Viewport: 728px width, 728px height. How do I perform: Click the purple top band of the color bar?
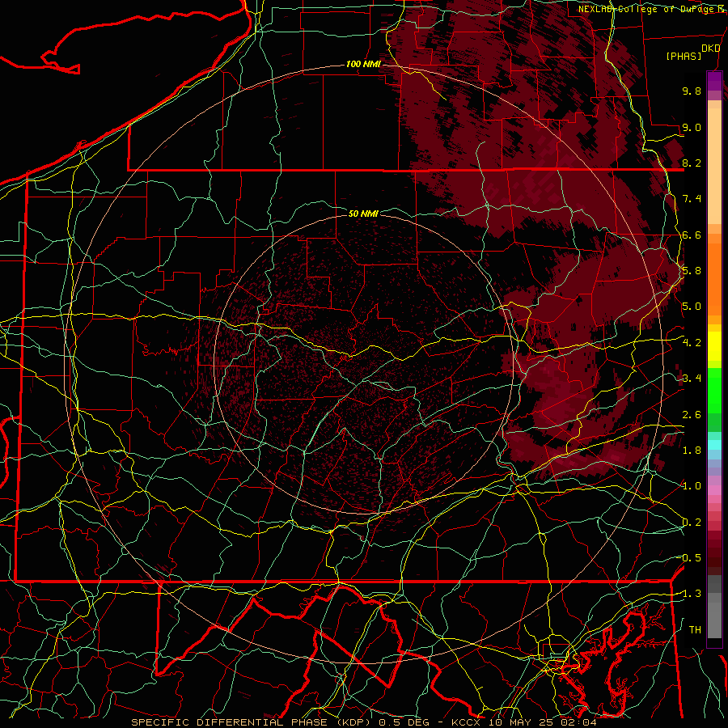tap(714, 81)
